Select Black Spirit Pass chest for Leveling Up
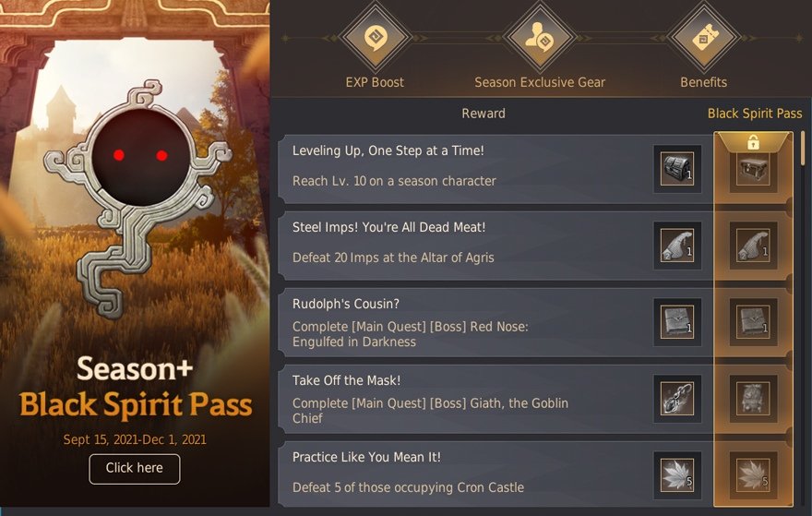The height and width of the screenshot is (516, 812). [x=754, y=169]
